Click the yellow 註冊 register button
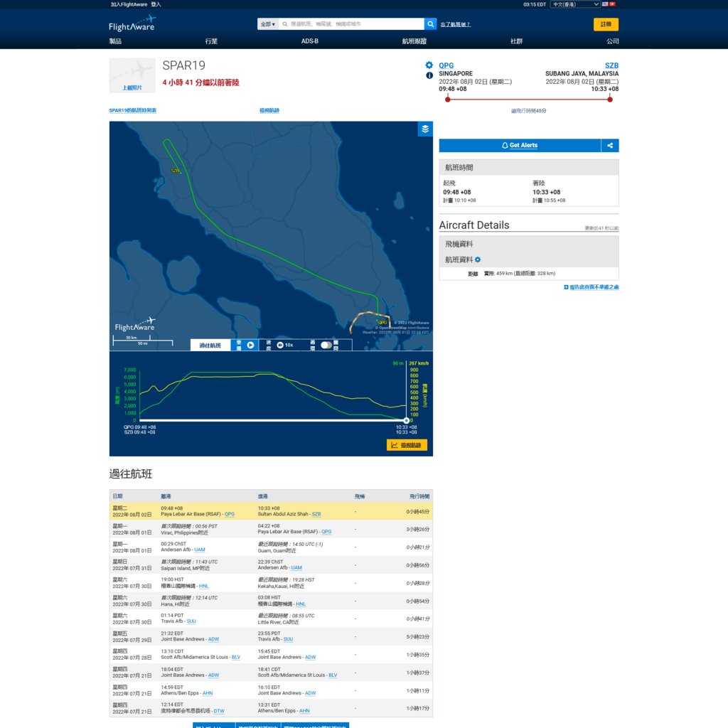The image size is (728, 728). pyautogui.click(x=606, y=24)
